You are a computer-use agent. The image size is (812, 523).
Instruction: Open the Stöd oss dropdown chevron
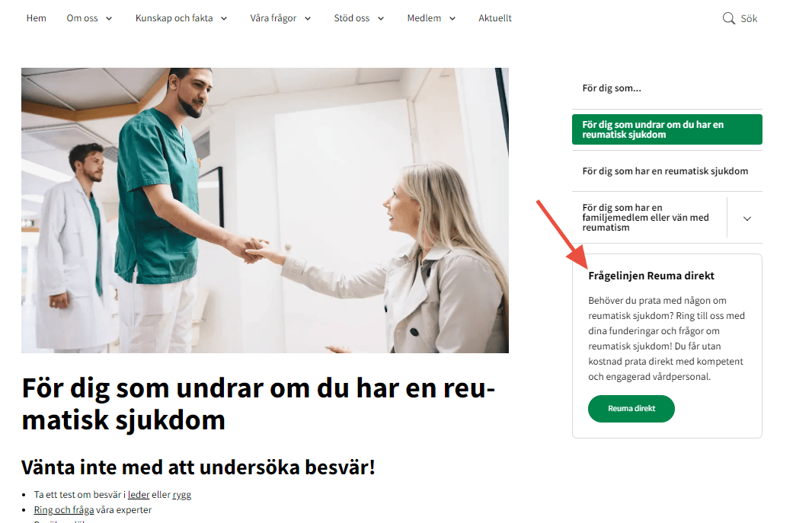click(381, 18)
